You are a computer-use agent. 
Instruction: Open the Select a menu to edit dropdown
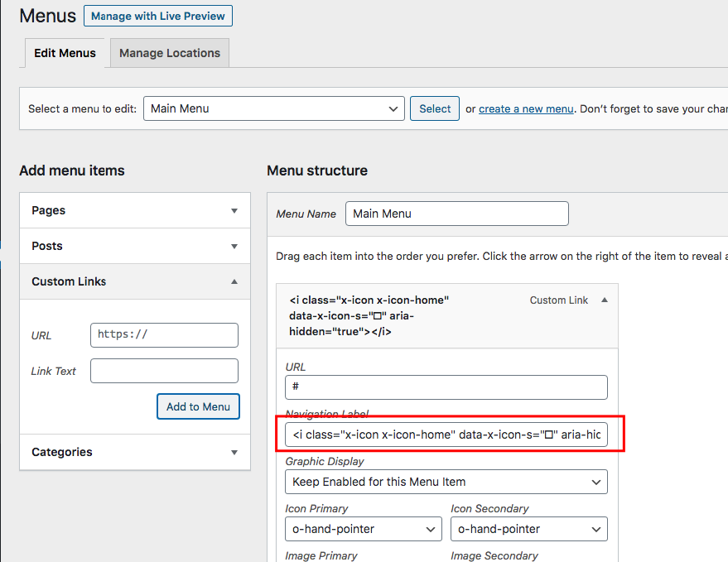[274, 108]
